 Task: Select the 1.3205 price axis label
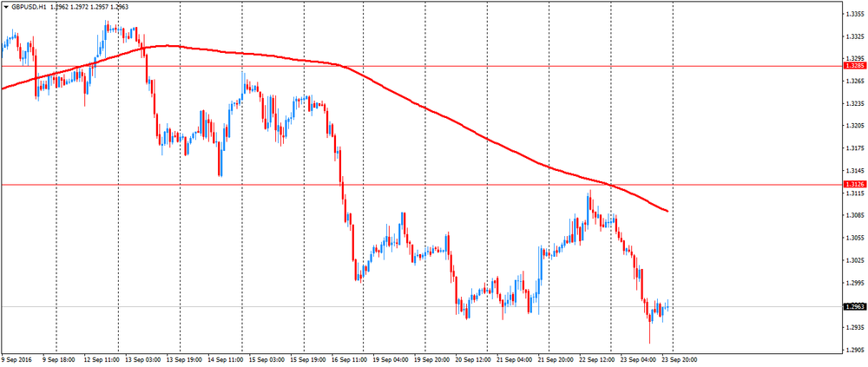854,126
